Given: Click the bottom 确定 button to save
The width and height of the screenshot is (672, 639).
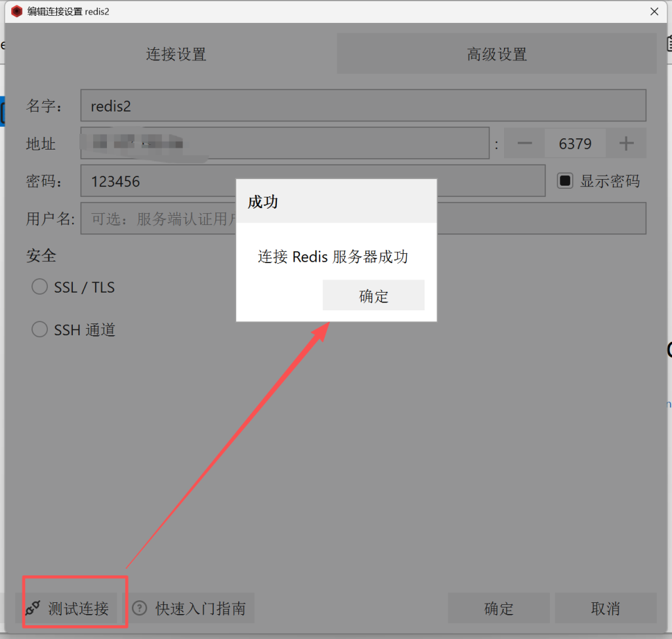Looking at the screenshot, I should [499, 608].
